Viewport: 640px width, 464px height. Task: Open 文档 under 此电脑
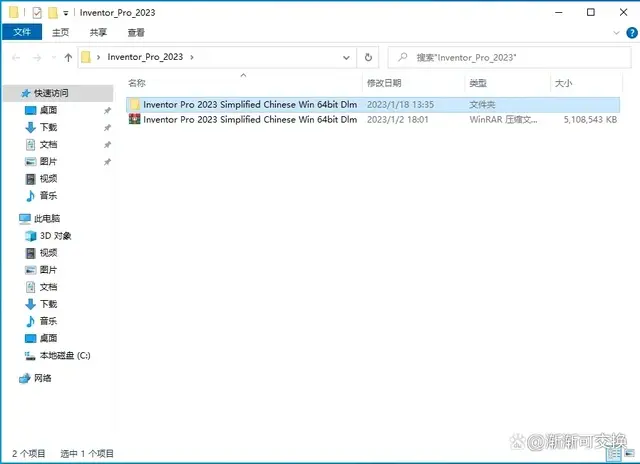point(48,287)
